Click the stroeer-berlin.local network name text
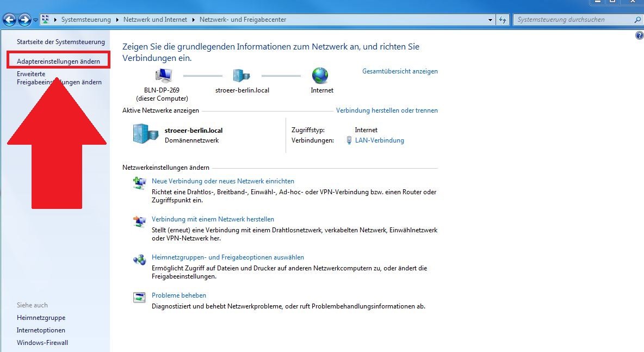The width and height of the screenshot is (644, 352). 194,131
